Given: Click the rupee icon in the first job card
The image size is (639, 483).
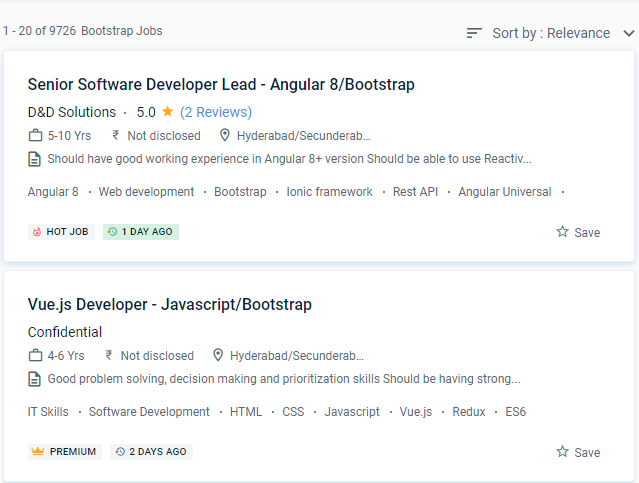Looking at the screenshot, I should [x=116, y=135].
